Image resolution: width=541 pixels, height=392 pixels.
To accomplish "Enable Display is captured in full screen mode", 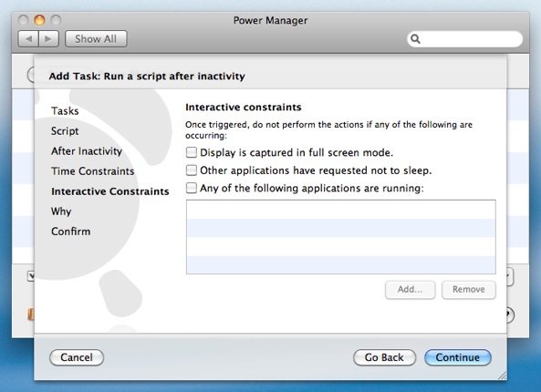I will (192, 152).
